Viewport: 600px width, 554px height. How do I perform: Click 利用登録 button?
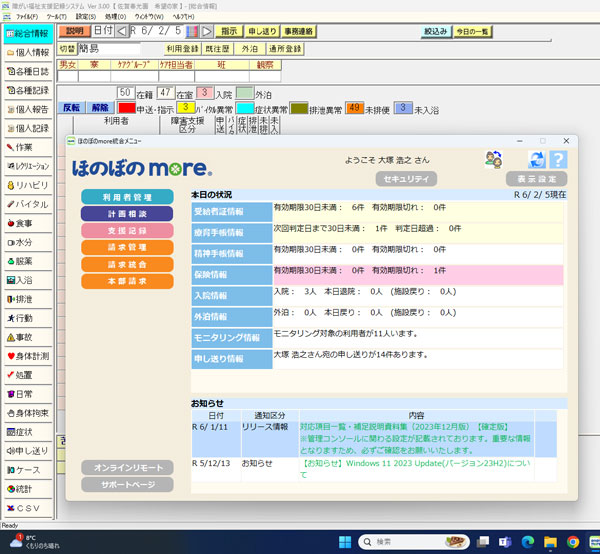pyautogui.click(x=183, y=49)
